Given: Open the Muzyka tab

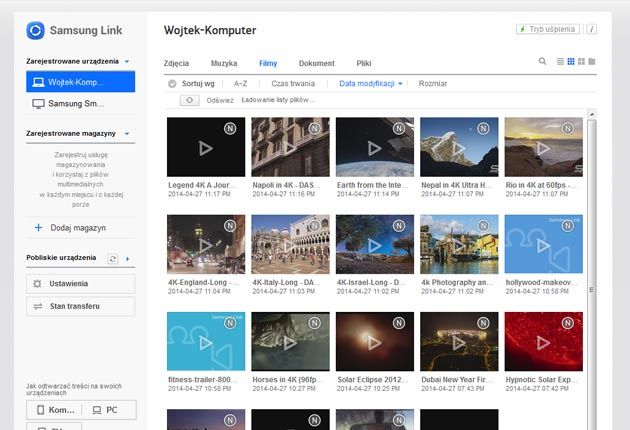Looking at the screenshot, I should click(x=224, y=63).
